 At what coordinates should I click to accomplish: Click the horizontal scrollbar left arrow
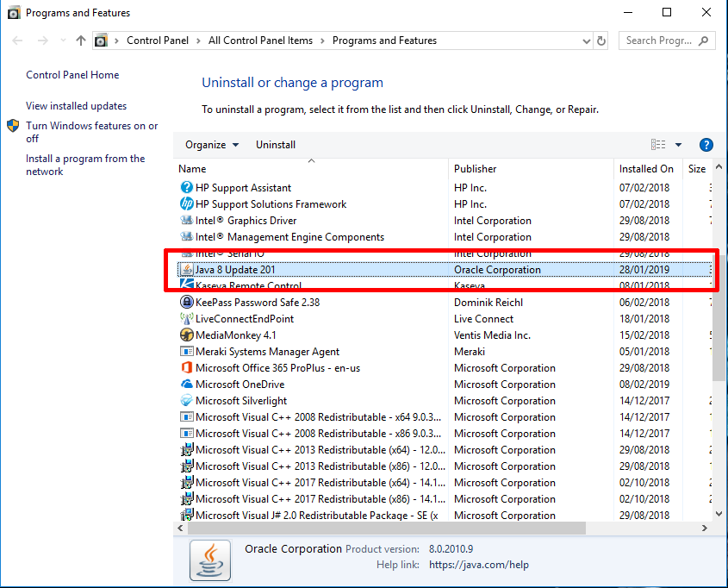pos(180,529)
